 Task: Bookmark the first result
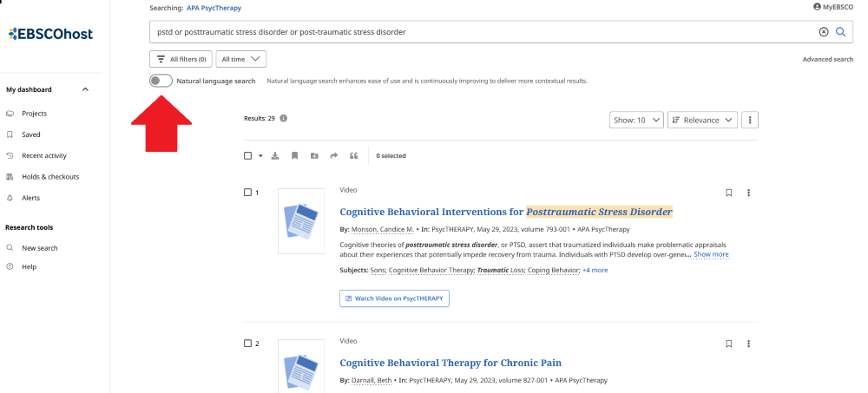tap(729, 193)
